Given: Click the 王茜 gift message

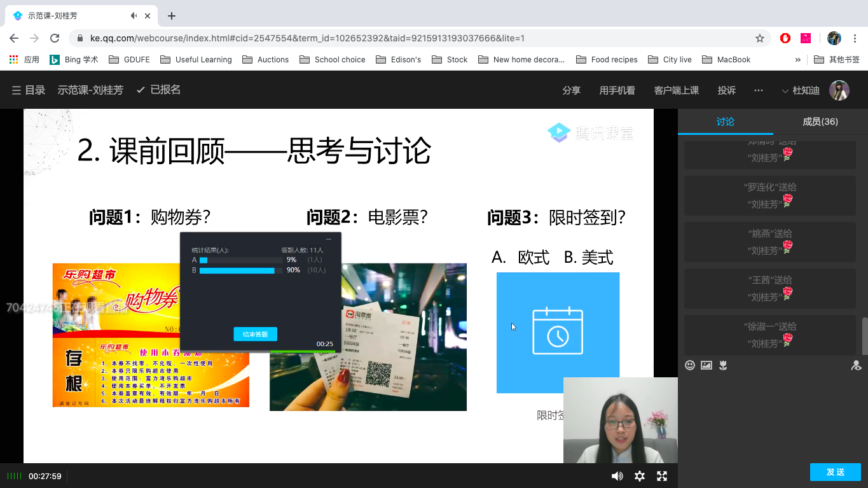Looking at the screenshot, I should (x=770, y=289).
